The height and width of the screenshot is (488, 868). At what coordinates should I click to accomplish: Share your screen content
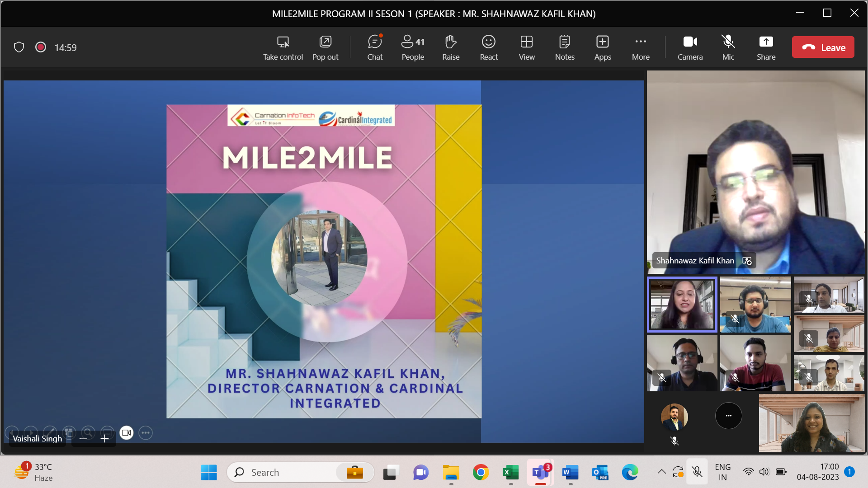(766, 47)
